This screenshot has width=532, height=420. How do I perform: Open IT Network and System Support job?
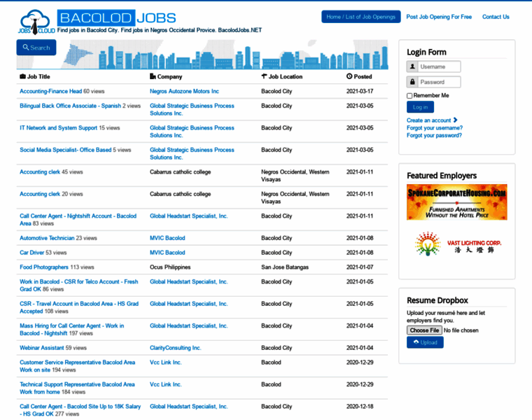tap(58, 127)
